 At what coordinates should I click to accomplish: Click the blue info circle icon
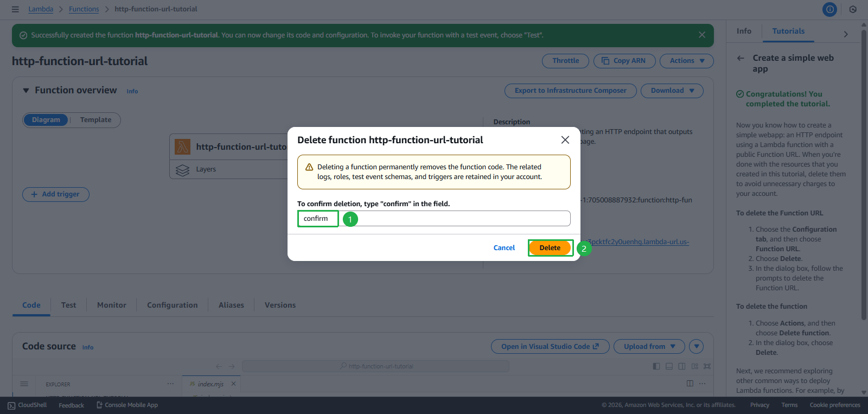829,9
